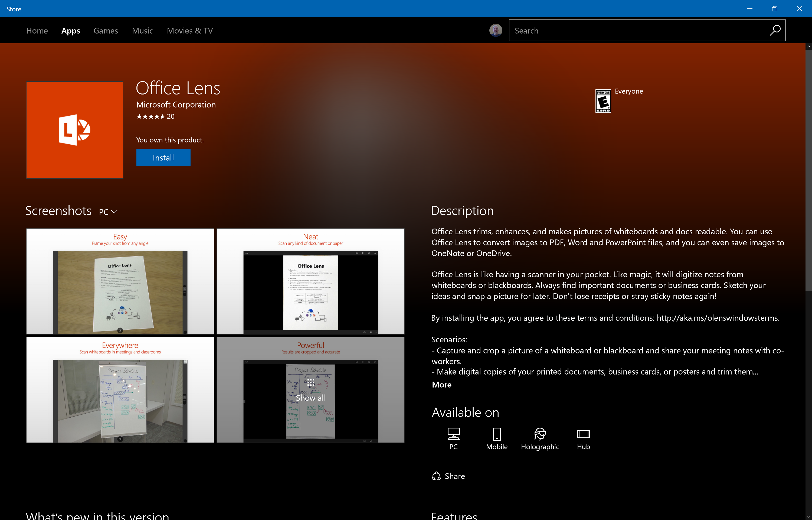Screen dimensions: 812x520
Task: Select the Holographic platform icon
Action: click(540, 434)
